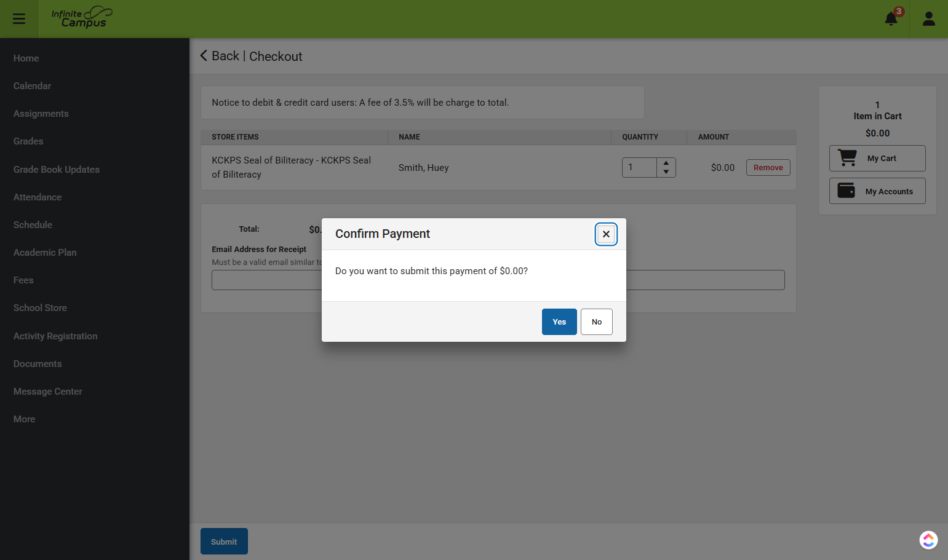948x560 pixels.
Task: Click the Back link text
Action: coord(225,56)
